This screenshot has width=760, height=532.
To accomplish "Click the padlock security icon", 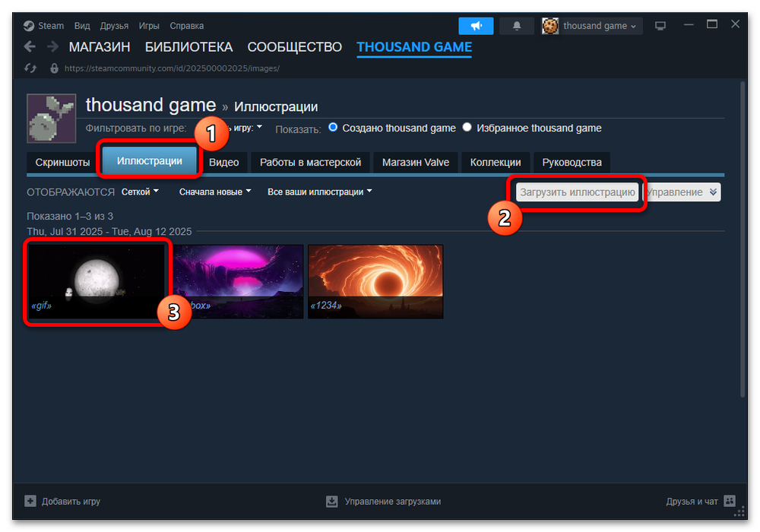I will 54,68.
